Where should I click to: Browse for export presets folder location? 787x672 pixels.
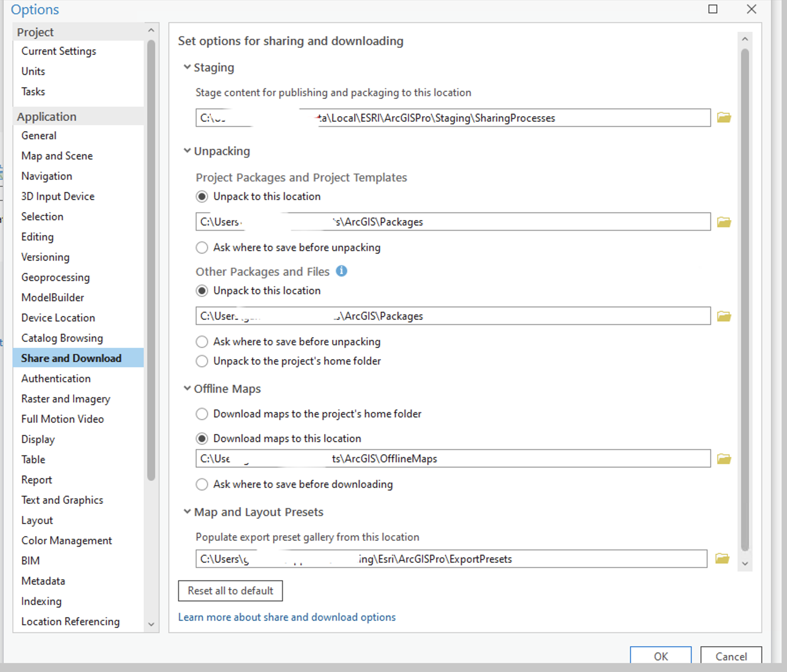[722, 559]
